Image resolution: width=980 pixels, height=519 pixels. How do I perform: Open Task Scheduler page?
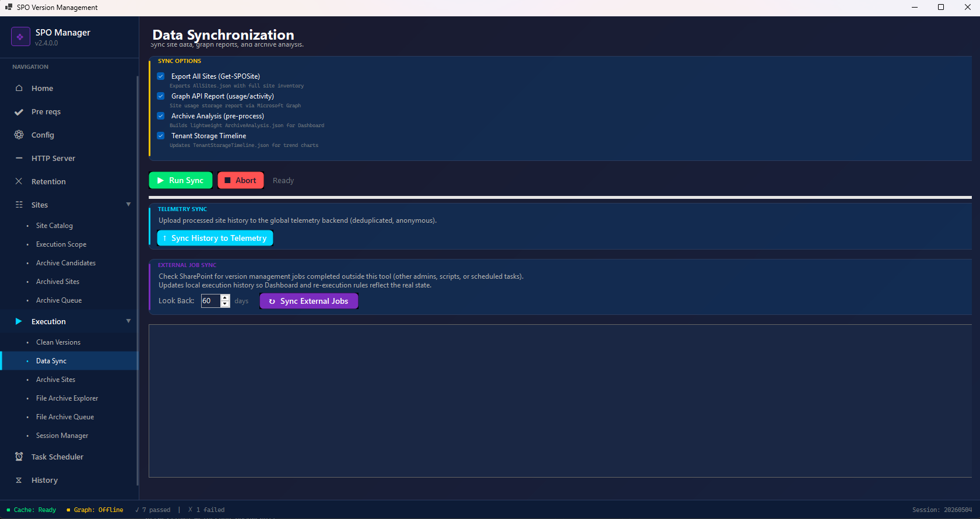coord(69,457)
